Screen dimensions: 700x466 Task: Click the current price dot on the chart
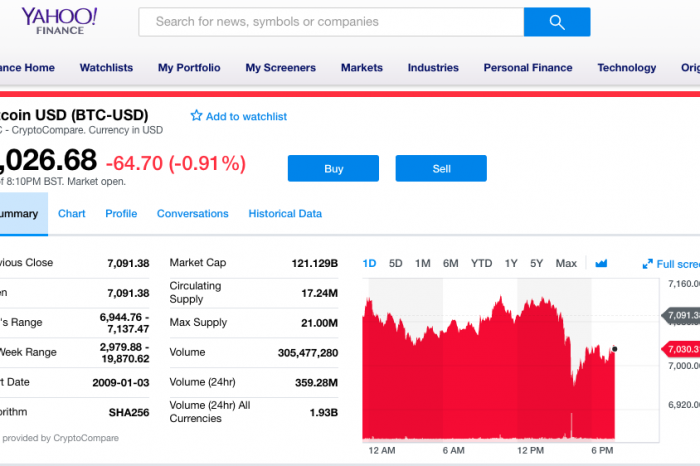tap(614, 349)
